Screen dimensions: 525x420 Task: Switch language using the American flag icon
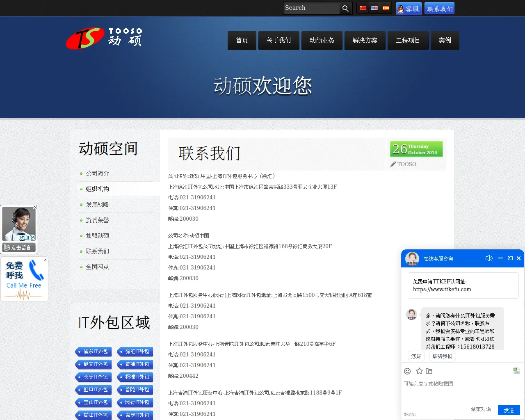374,8
